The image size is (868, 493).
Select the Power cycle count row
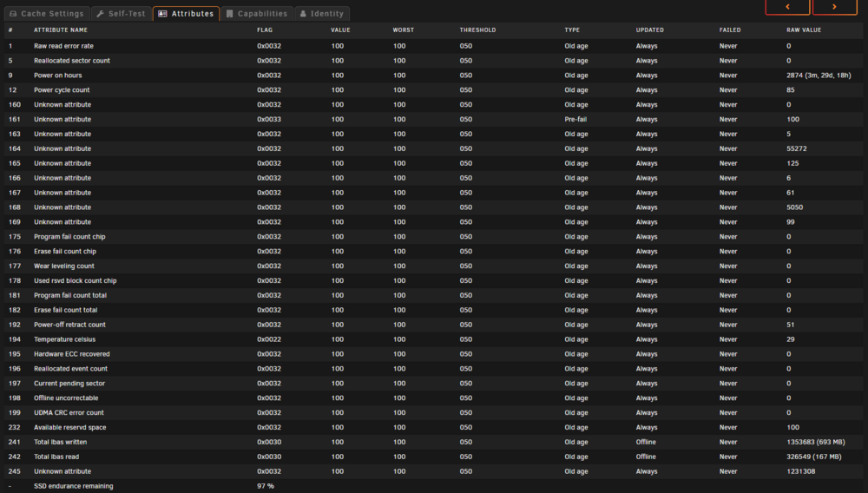click(x=434, y=89)
